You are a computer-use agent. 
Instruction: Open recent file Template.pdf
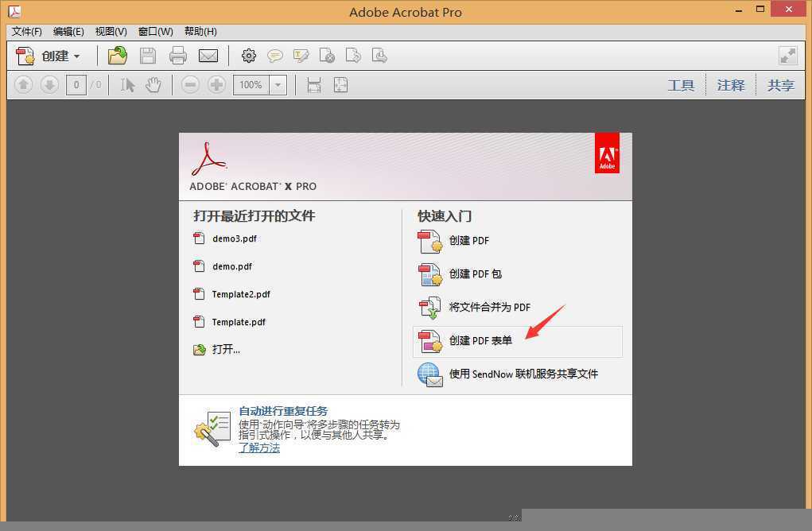click(x=239, y=322)
